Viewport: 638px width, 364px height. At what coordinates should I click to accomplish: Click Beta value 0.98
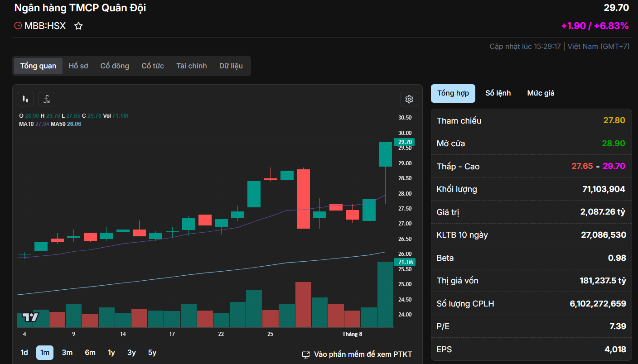tap(617, 258)
